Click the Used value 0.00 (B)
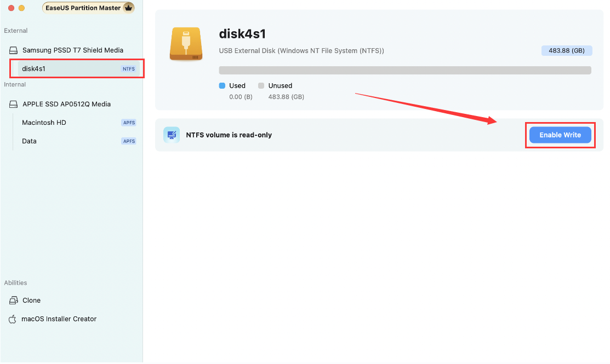 pyautogui.click(x=241, y=97)
